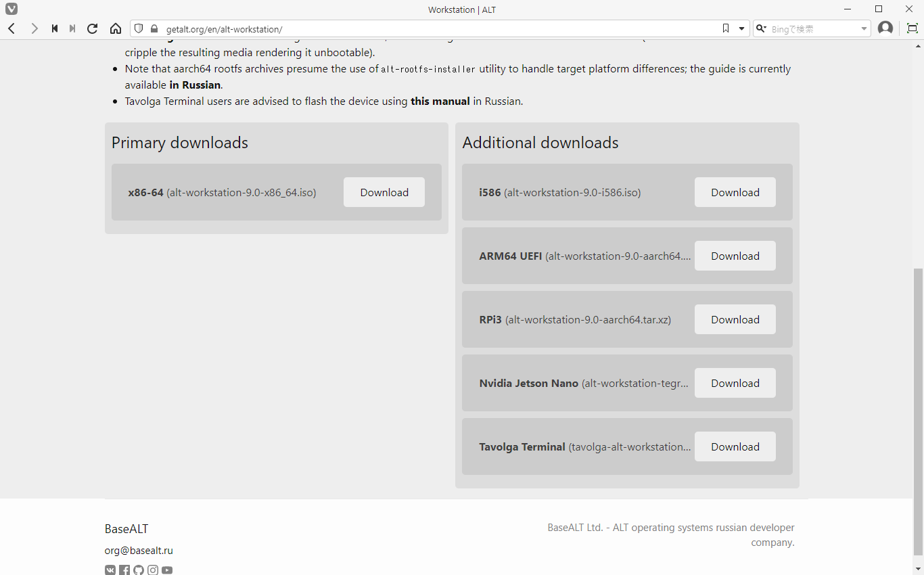Download the ARM64 UEFI image
The width and height of the screenshot is (924, 575).
735,256
